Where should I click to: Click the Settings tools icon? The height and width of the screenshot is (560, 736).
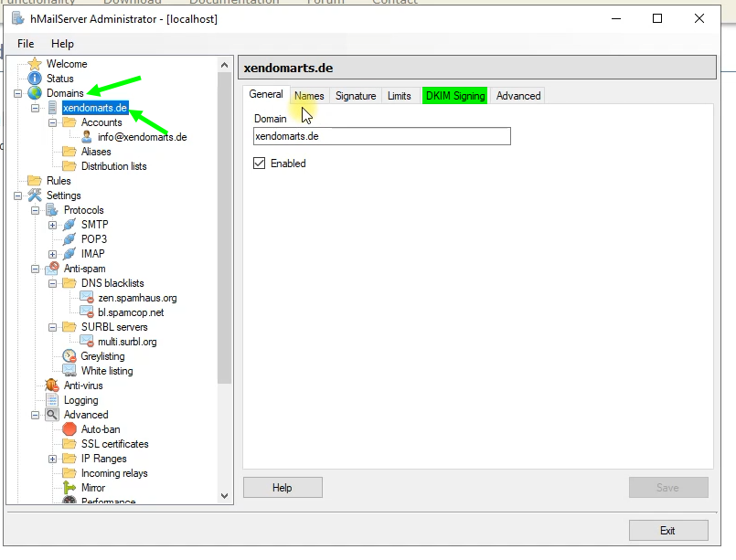35,195
